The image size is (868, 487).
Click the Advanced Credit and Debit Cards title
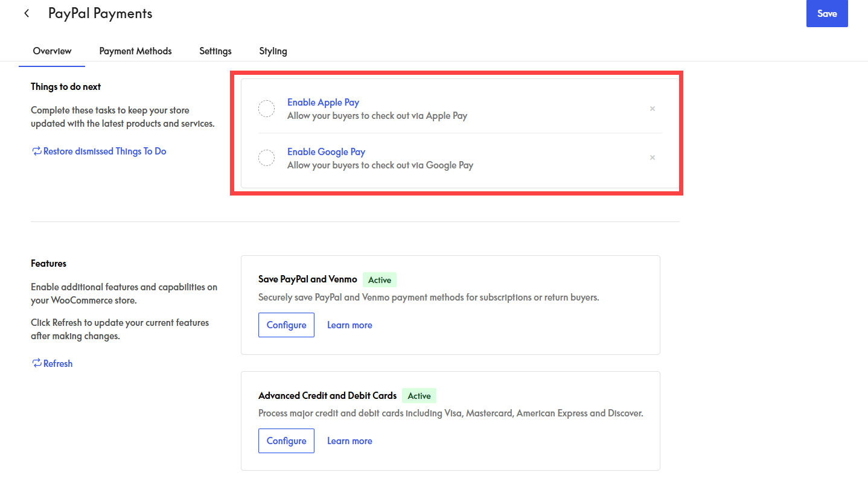pos(328,396)
